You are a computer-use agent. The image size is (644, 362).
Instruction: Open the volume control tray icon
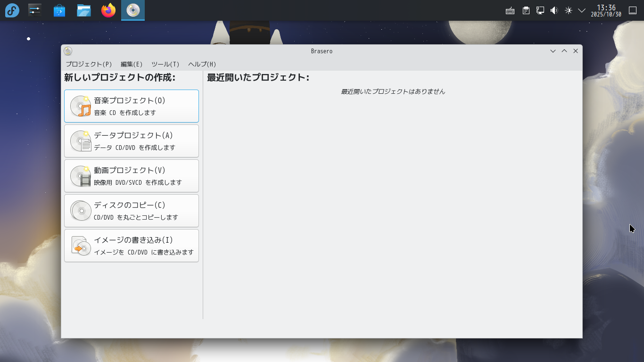click(554, 10)
